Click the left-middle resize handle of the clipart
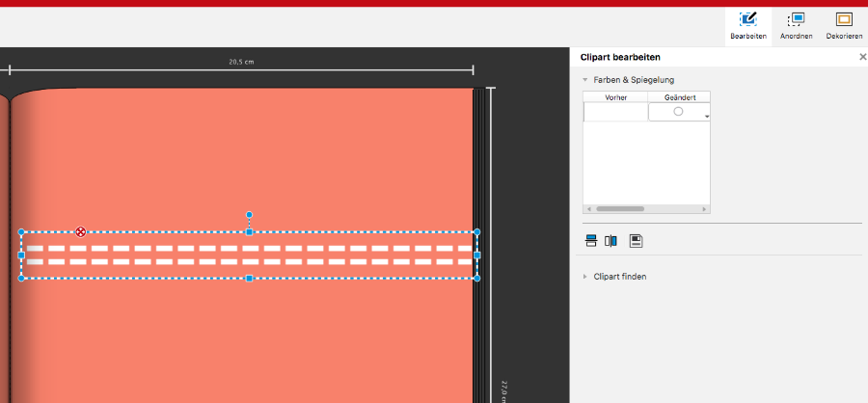Screen dimensions: 868x403 21,255
